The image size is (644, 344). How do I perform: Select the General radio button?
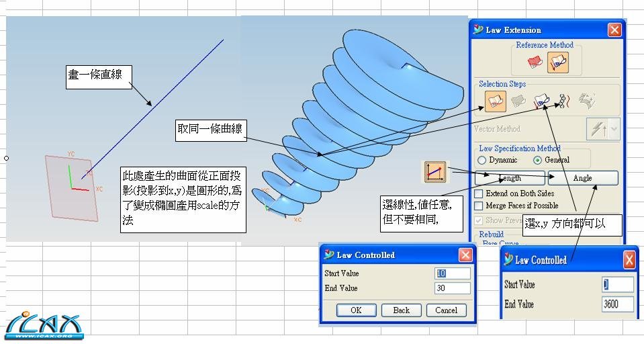537,160
